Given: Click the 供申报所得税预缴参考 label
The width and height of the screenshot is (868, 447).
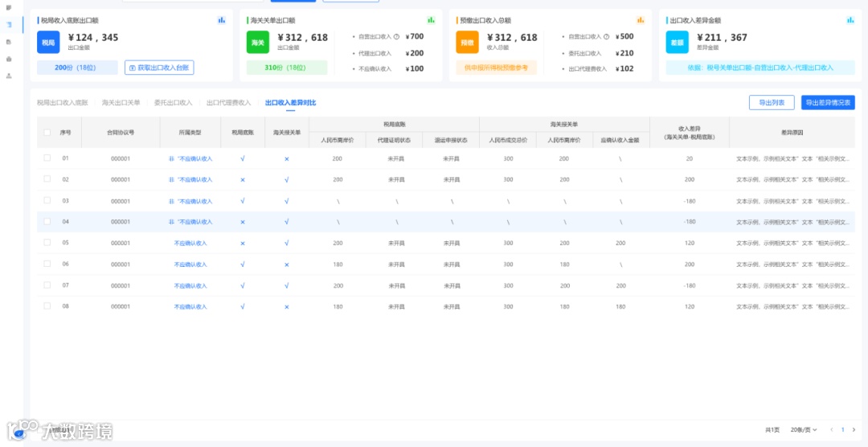Looking at the screenshot, I should point(497,68).
